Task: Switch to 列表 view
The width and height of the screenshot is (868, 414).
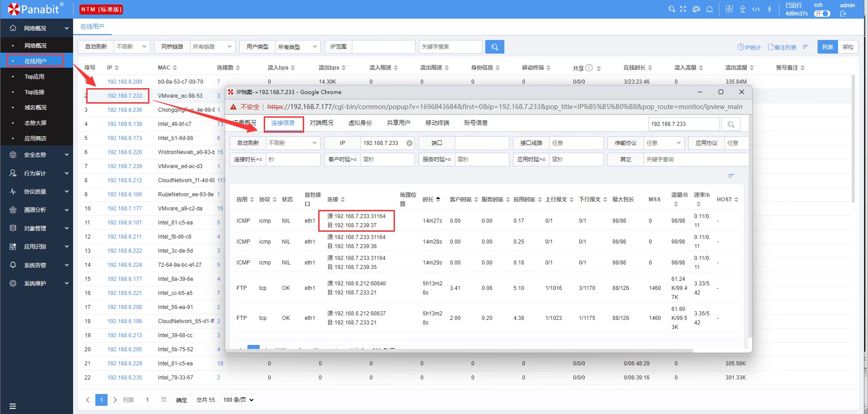Action: 828,47
